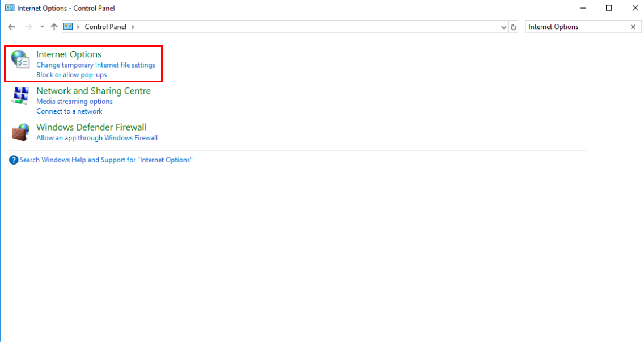Click the title bar Control Panel icon
Screen dimensions: 644x344
point(10,8)
